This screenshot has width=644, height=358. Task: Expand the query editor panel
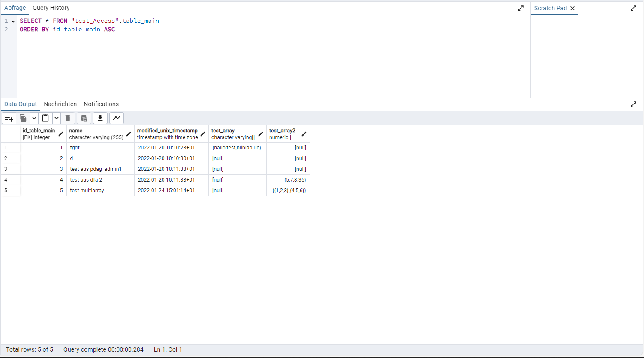click(x=521, y=8)
